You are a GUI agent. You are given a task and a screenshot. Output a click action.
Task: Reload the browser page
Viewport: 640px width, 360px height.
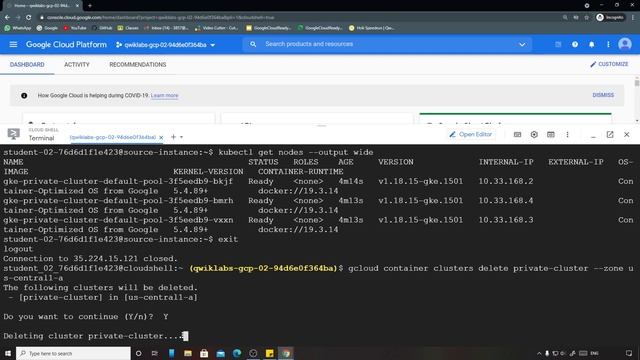29,18
